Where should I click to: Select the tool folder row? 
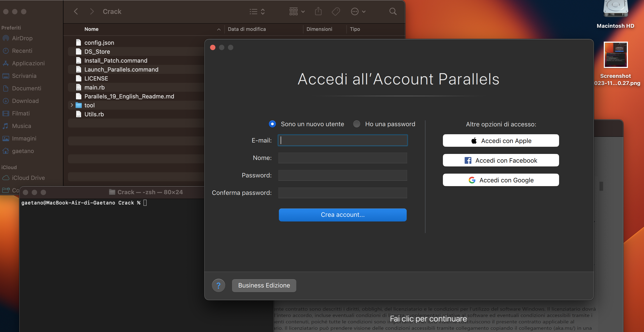coord(136,105)
